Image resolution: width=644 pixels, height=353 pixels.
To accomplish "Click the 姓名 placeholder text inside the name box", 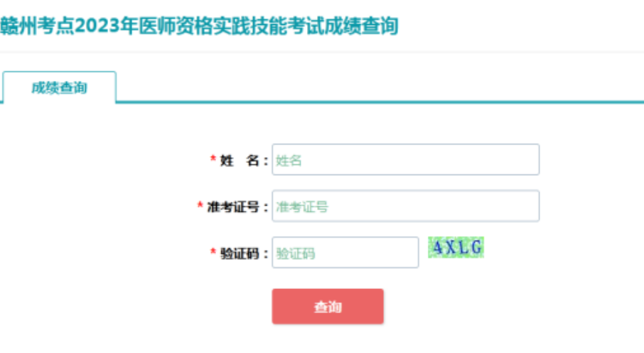I will 289,160.
